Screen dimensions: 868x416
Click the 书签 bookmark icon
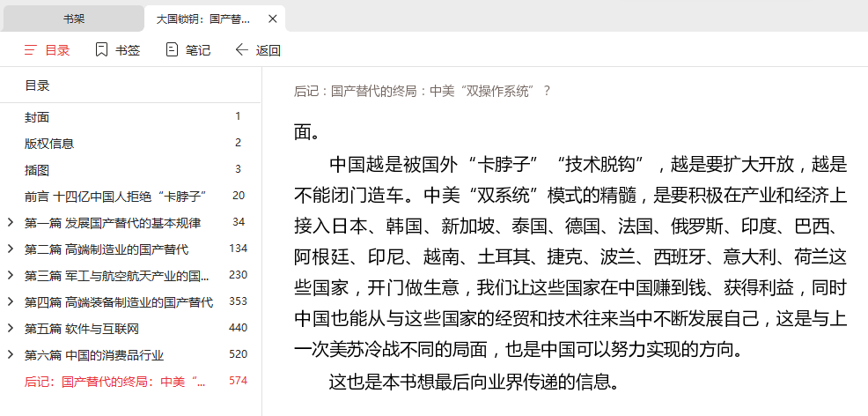(101, 50)
